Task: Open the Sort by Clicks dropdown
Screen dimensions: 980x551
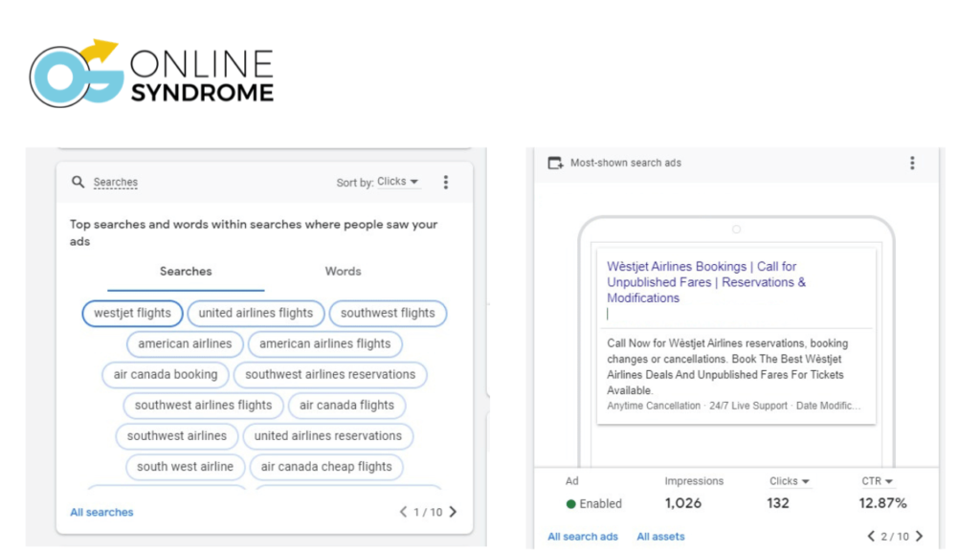Action: point(397,181)
